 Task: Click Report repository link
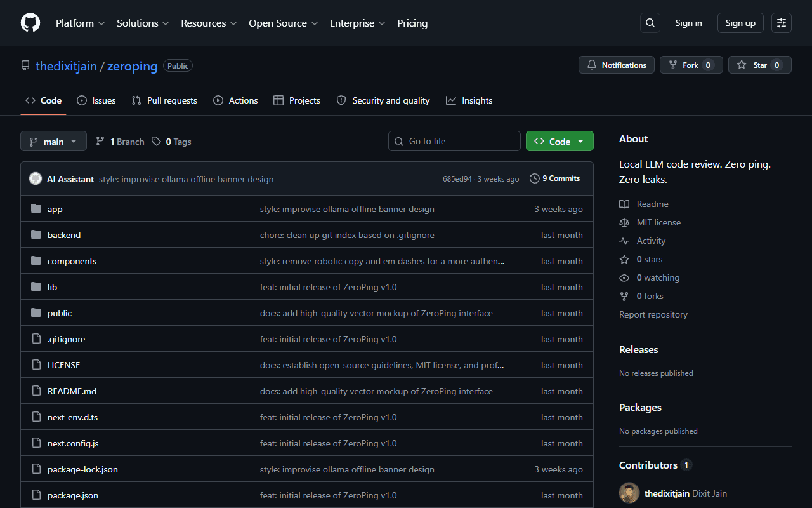tap(653, 314)
